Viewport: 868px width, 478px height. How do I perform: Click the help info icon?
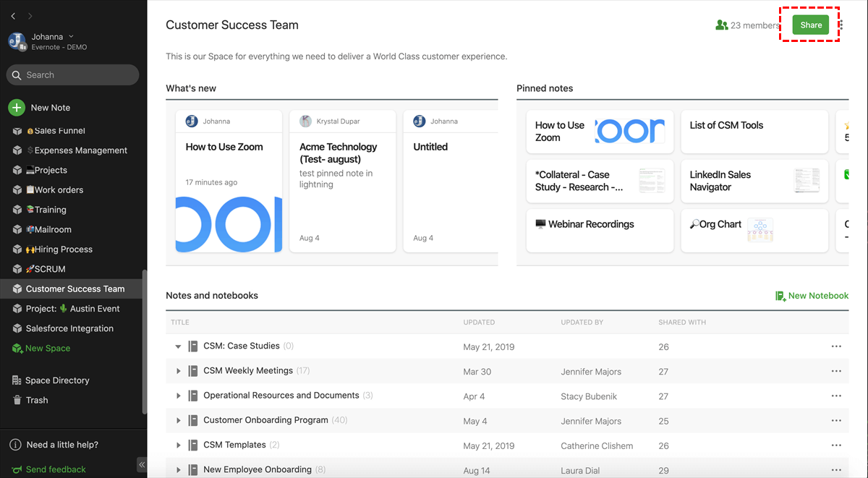coord(15,445)
